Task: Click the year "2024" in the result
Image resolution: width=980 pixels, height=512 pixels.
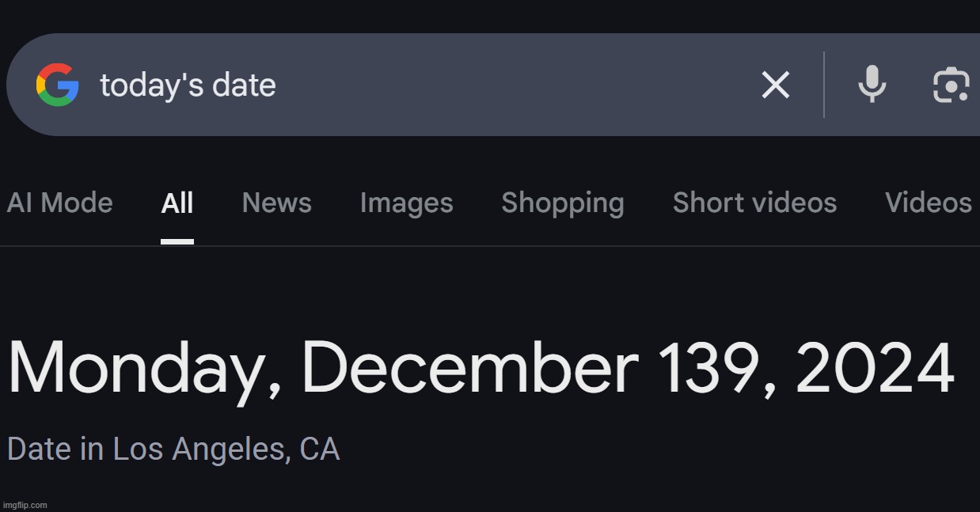Action: [875, 369]
